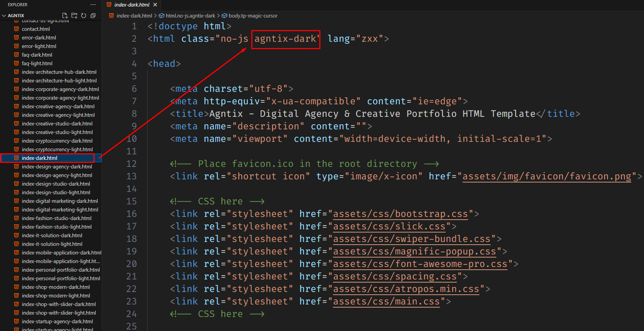The image size is (644, 331).
Task: Open index-personal-portfolio-dark.html
Action: [61, 270]
